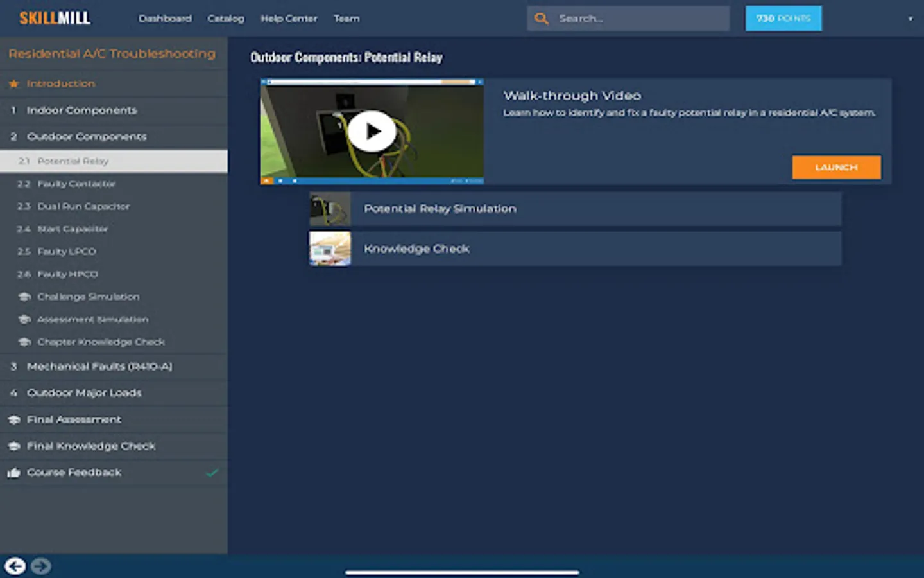Open the Potential Relay Simulation thumbnail
Screen dimensions: 924x578
(x=330, y=209)
